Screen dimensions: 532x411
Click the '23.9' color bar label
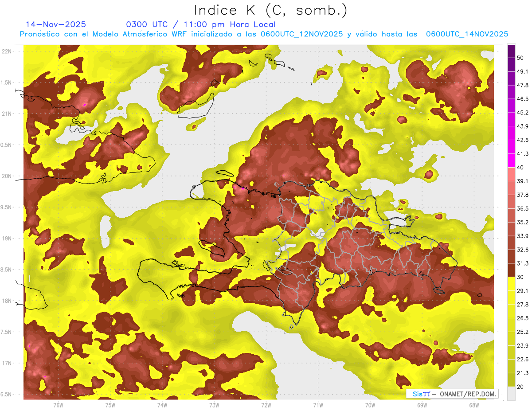[x=522, y=346]
